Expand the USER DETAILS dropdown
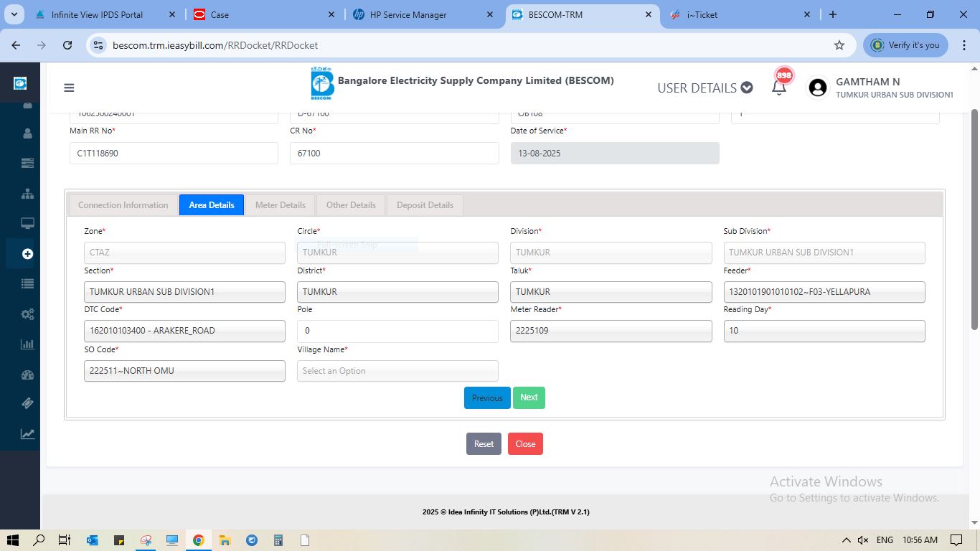This screenshot has height=551, width=980. tap(705, 88)
